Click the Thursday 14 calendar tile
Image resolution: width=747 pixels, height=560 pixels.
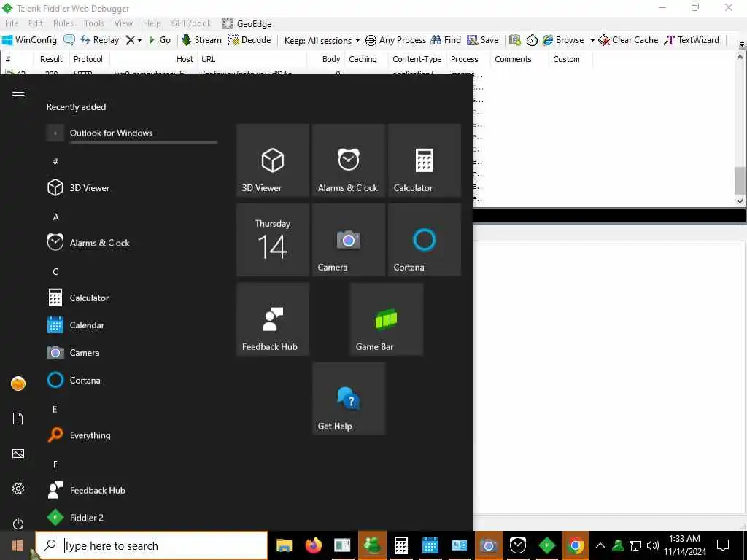coord(273,240)
